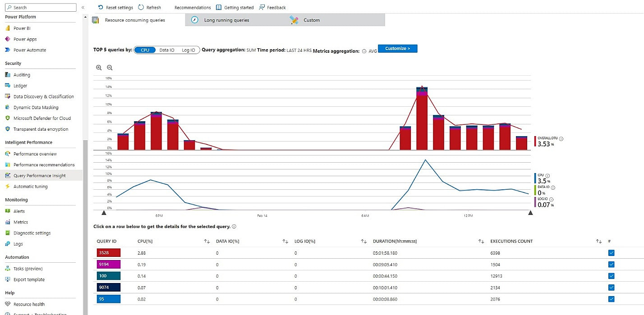Uncheck the row for query 95

click(x=612, y=299)
